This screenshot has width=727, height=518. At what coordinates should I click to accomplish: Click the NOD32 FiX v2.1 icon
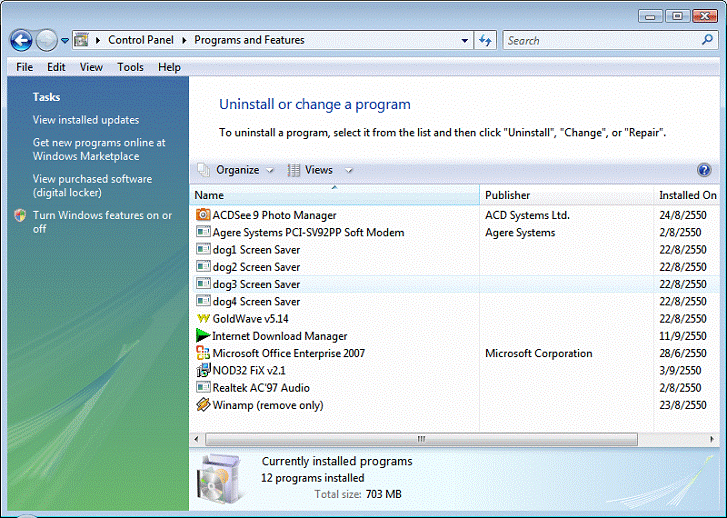(x=203, y=370)
